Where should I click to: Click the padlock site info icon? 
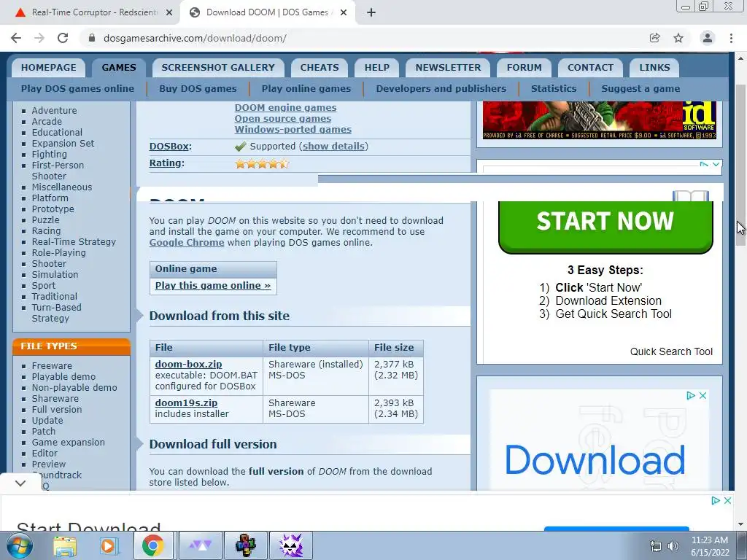pos(92,38)
